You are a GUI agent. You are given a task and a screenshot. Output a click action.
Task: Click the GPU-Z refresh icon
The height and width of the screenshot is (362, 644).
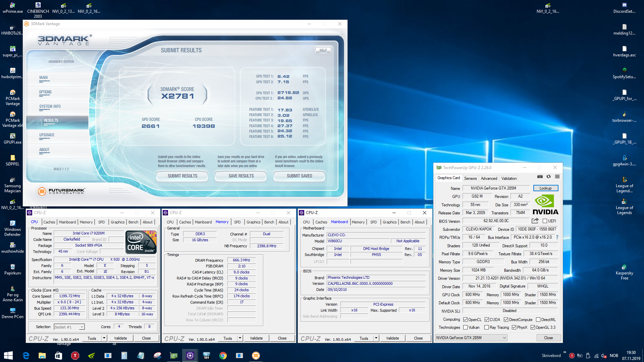coord(548,176)
